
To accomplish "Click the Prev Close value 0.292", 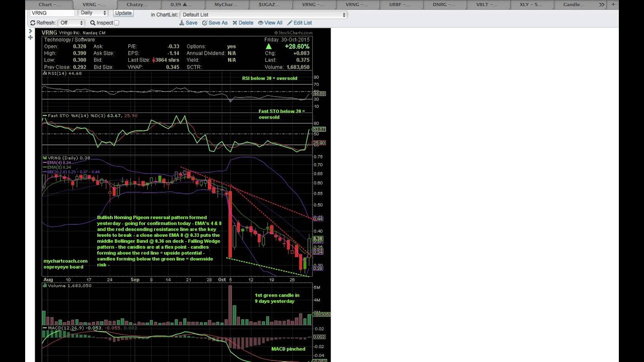I will pos(79,67).
